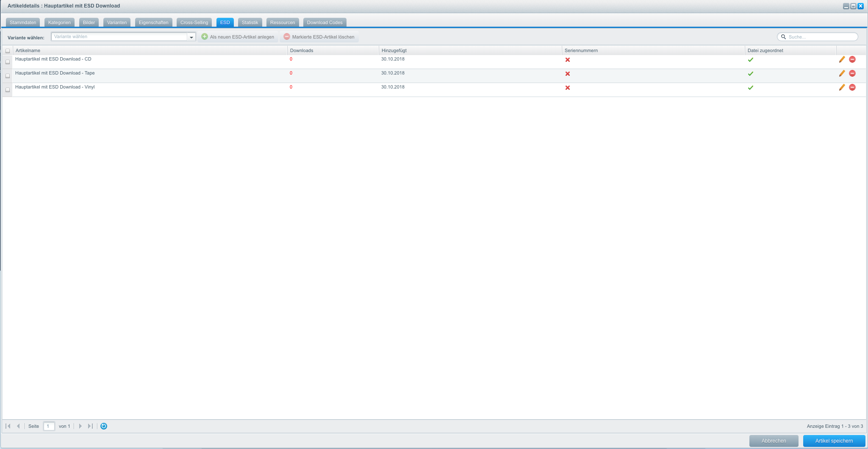
Task: Click the search magnifier icon
Action: tap(783, 37)
